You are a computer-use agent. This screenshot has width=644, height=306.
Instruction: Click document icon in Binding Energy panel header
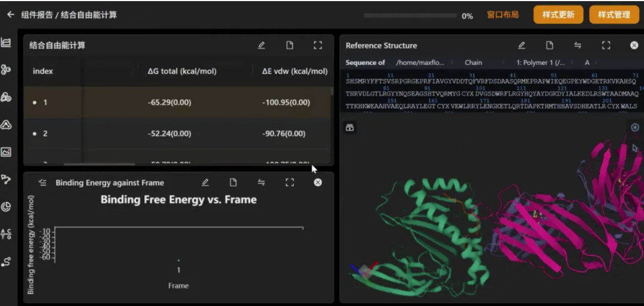(x=233, y=182)
